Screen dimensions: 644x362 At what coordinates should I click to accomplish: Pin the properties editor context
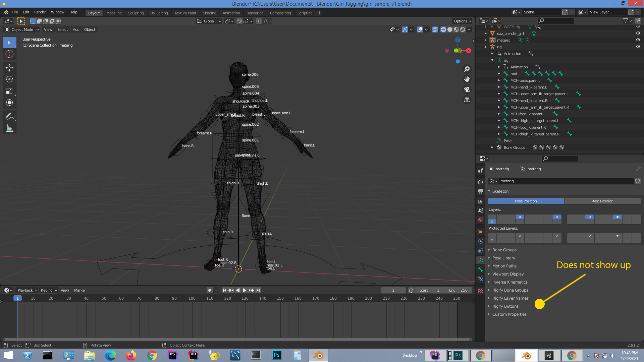tap(638, 169)
